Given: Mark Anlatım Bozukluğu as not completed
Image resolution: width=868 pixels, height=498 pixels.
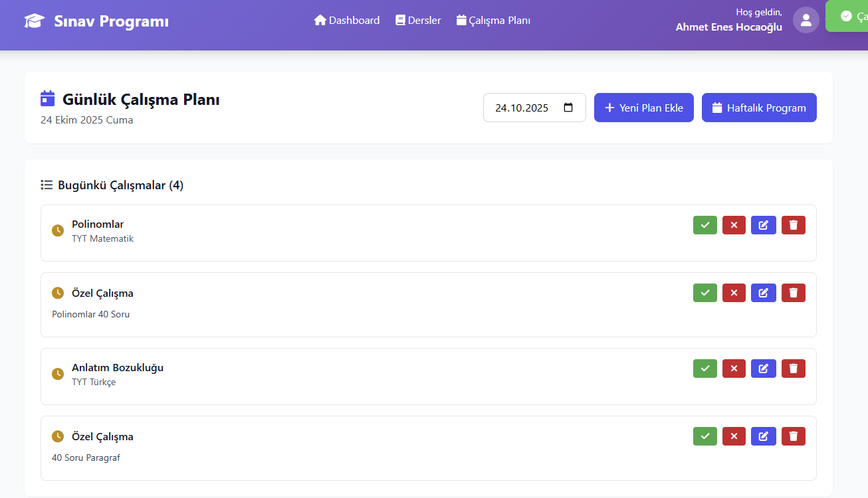Looking at the screenshot, I should coord(734,369).
